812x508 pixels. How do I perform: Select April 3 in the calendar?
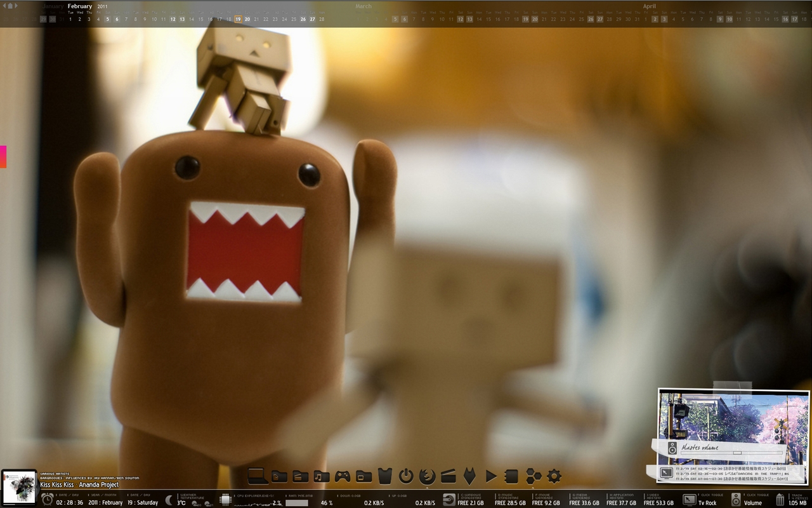point(664,19)
